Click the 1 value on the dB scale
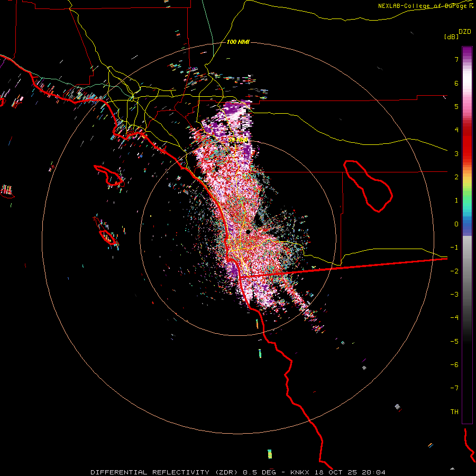The height and width of the screenshot is (476, 476). (x=456, y=200)
